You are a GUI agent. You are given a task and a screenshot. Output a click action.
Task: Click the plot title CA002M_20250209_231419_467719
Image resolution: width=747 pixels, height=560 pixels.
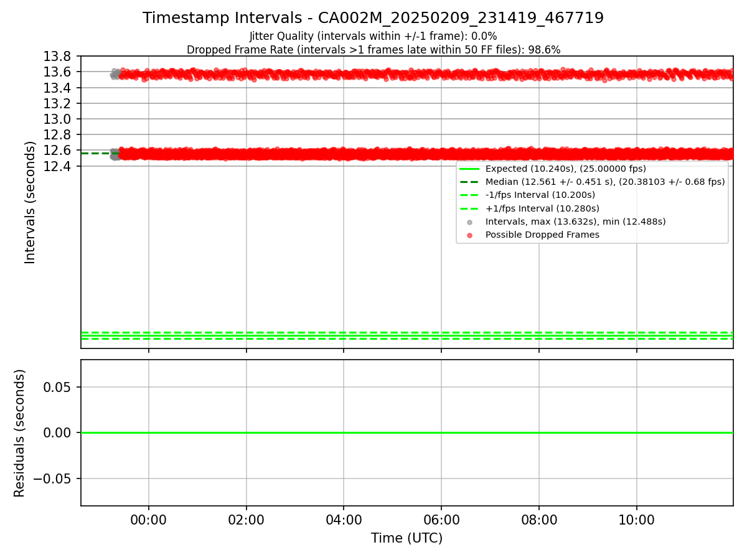coord(373,18)
